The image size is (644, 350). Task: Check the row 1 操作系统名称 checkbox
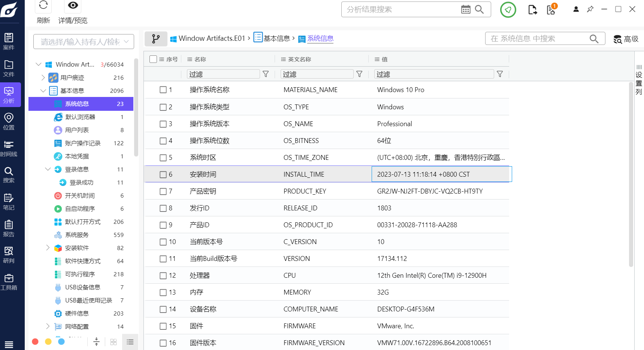coord(163,90)
